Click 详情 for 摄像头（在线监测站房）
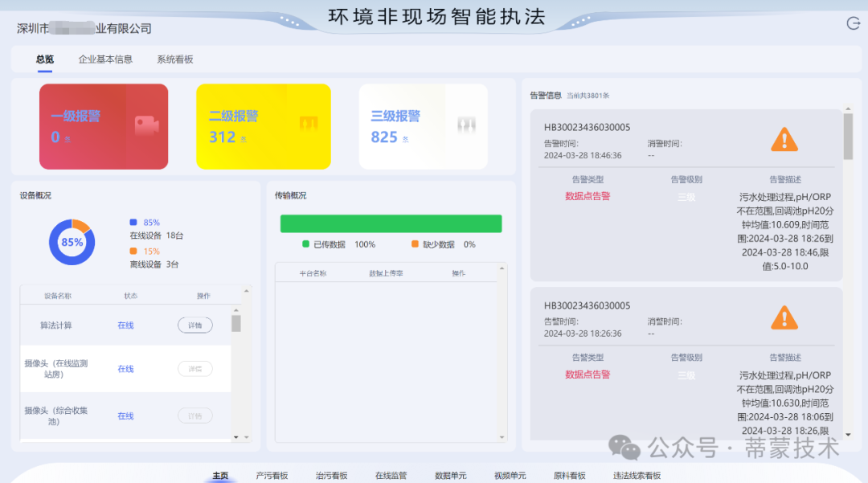This screenshot has height=483, width=868. tap(194, 368)
